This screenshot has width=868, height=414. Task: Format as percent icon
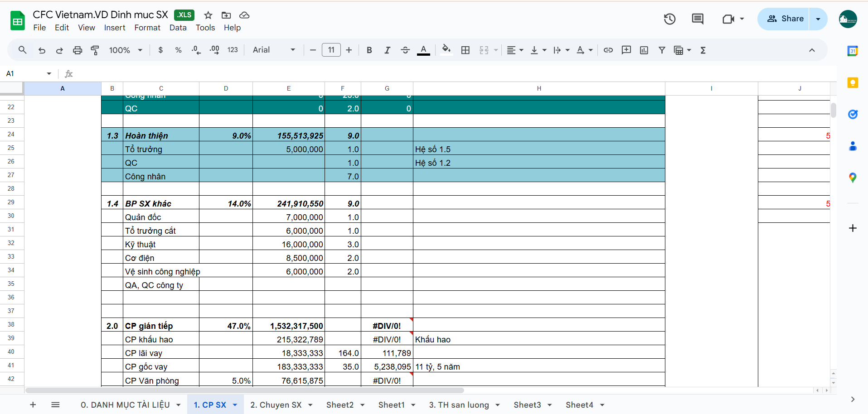pos(178,50)
